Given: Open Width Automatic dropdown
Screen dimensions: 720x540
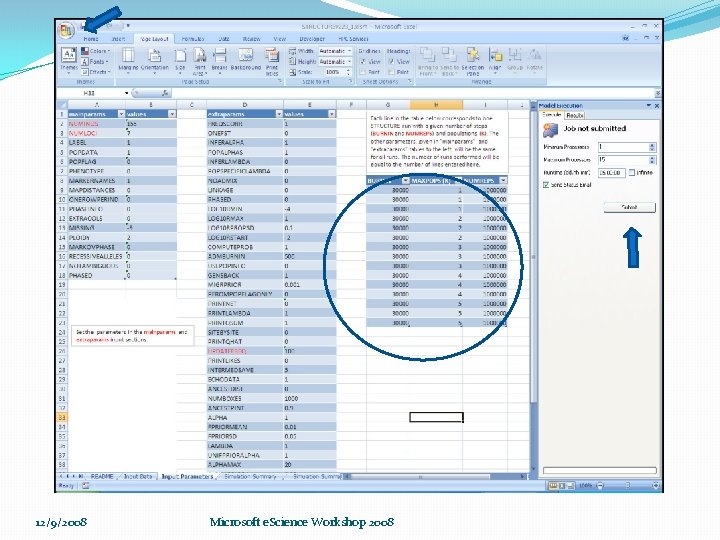Looking at the screenshot, I should pos(349,51).
